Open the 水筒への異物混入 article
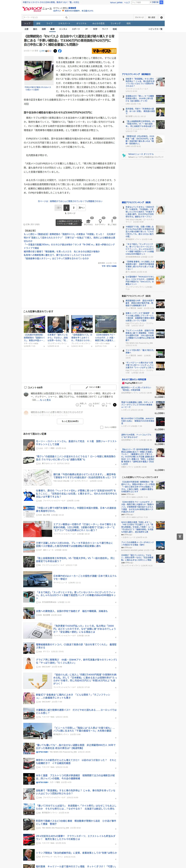The height and width of the screenshot is (868, 186). pos(72,611)
